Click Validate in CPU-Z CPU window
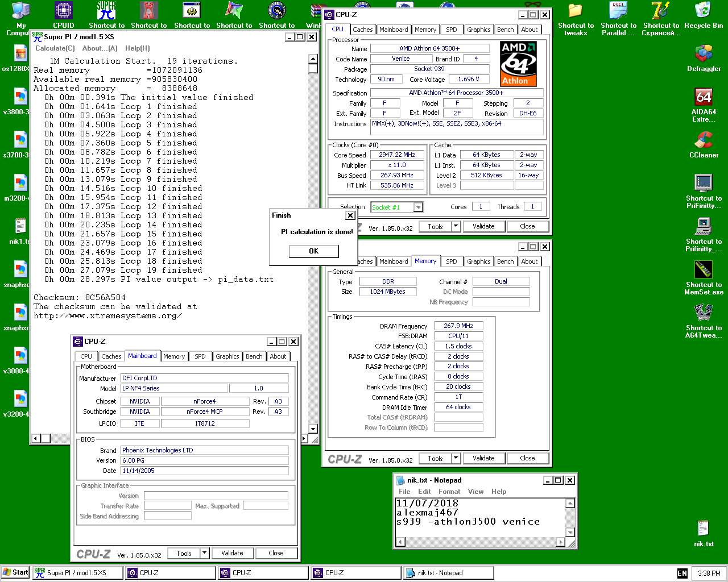The width and height of the screenshot is (728, 582). click(483, 226)
